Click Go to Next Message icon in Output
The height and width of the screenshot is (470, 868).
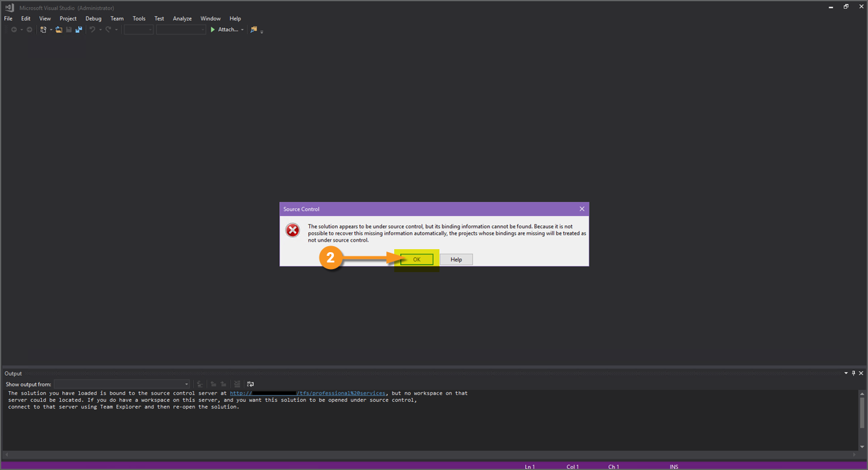coord(224,384)
